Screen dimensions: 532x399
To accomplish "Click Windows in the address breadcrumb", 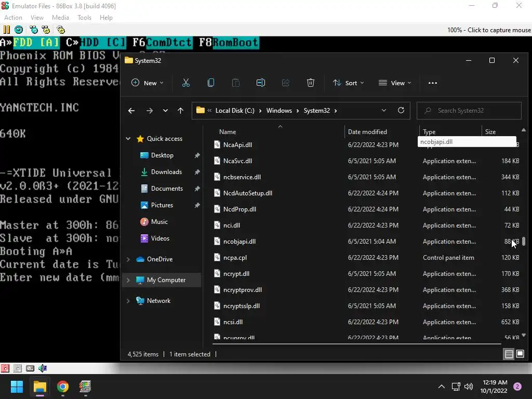I will click(x=279, y=111).
